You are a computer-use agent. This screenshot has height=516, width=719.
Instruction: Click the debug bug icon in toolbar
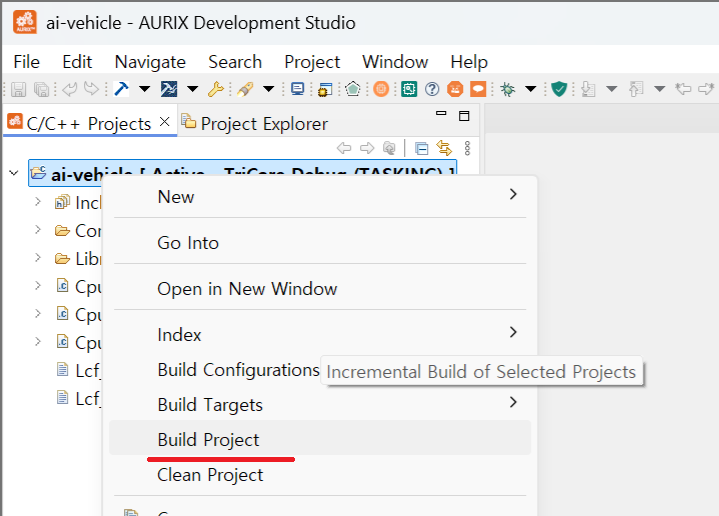[507, 89]
